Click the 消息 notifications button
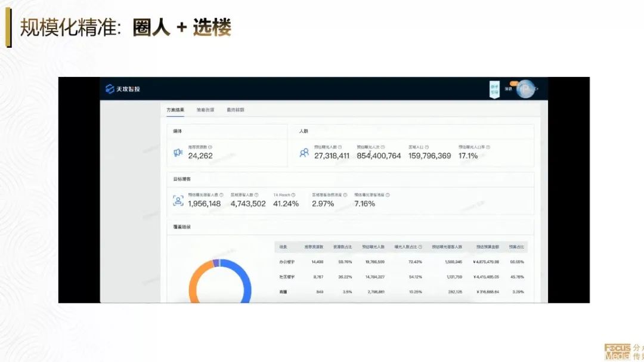Screen dimensions: 644x362 coord(509,89)
